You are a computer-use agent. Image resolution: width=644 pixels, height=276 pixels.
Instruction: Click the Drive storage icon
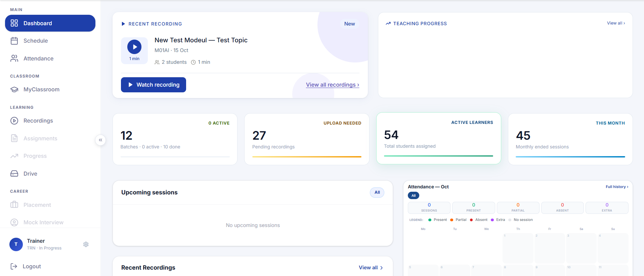point(14,174)
